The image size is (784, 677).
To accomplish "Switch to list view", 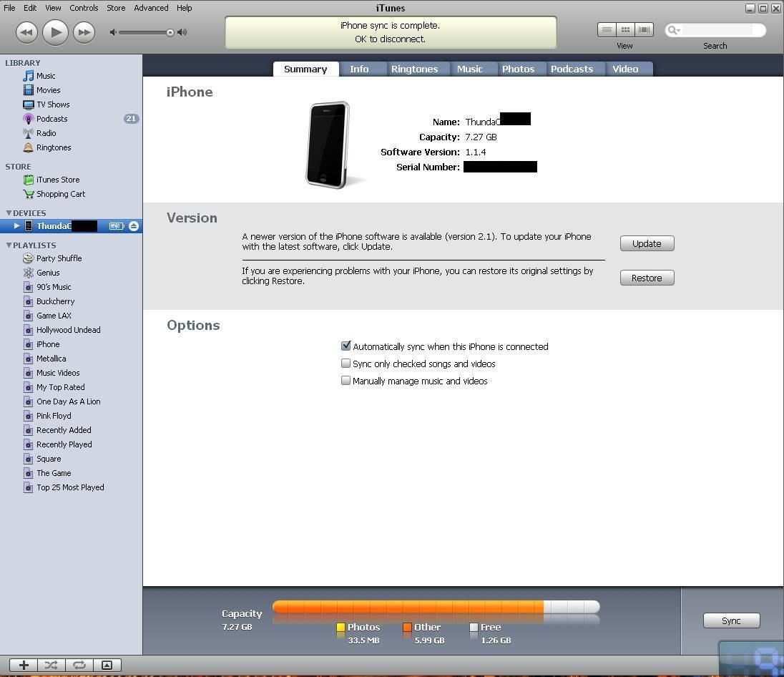I will click(607, 29).
